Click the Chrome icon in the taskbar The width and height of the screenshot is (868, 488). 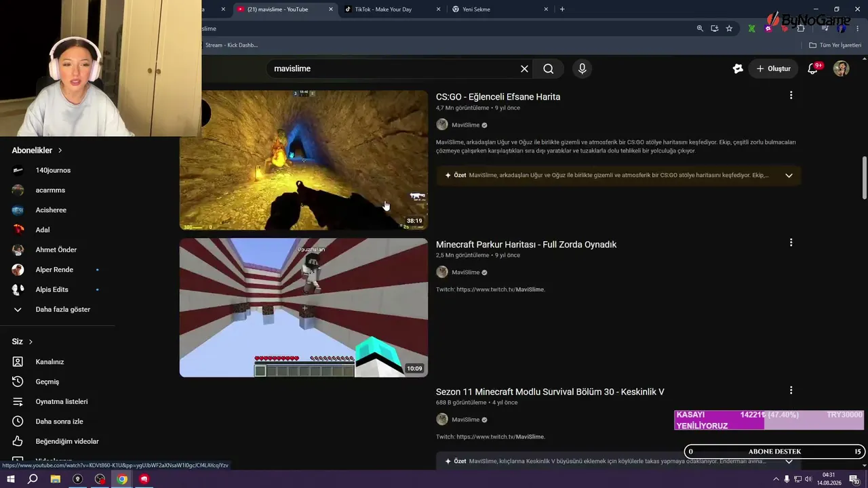(x=122, y=479)
